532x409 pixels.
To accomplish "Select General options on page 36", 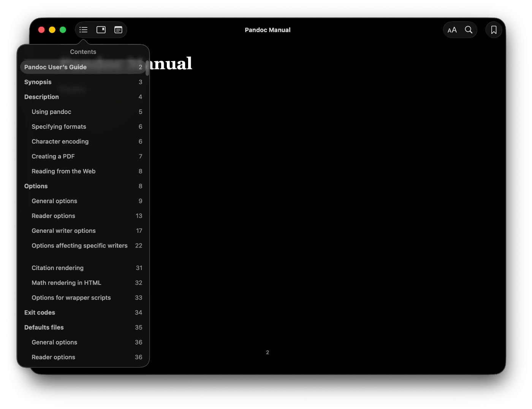I will point(83,342).
